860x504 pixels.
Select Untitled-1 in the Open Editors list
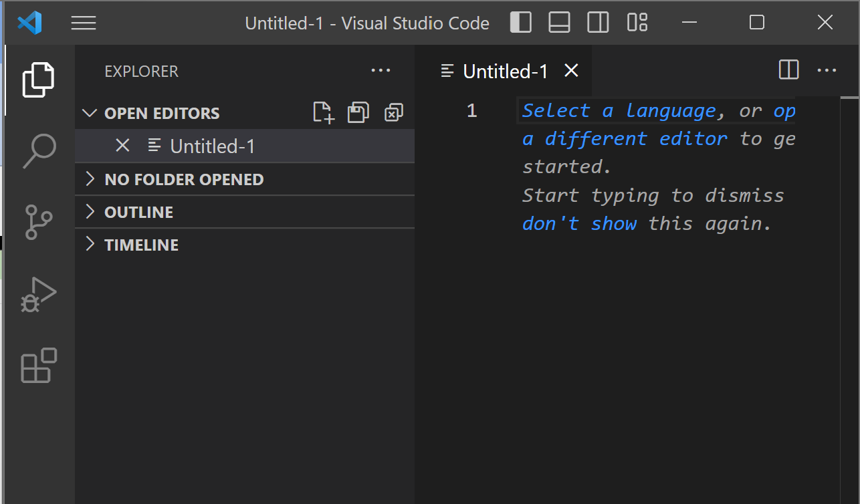(x=245, y=146)
